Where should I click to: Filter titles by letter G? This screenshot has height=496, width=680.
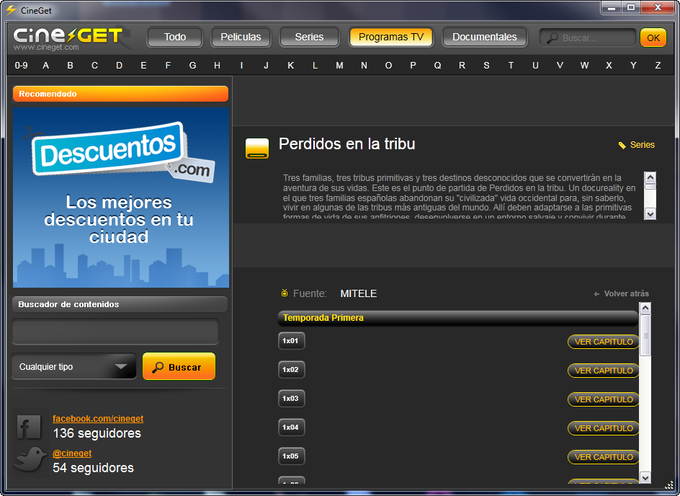coord(193,65)
